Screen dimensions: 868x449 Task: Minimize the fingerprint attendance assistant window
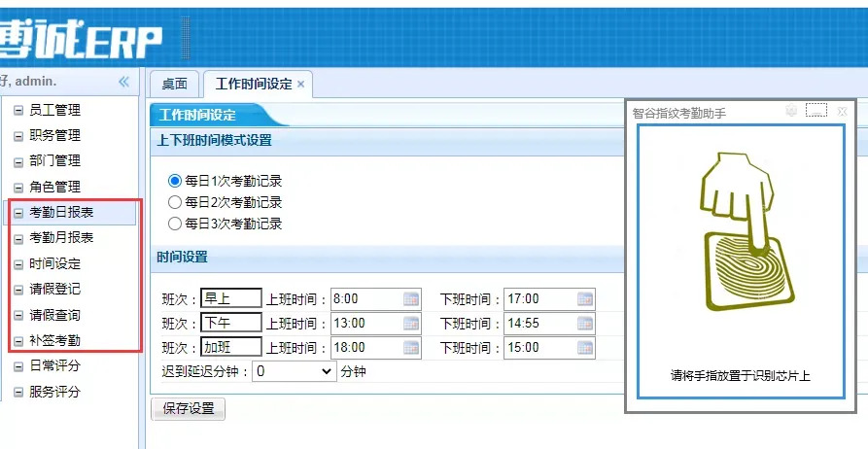tap(816, 112)
